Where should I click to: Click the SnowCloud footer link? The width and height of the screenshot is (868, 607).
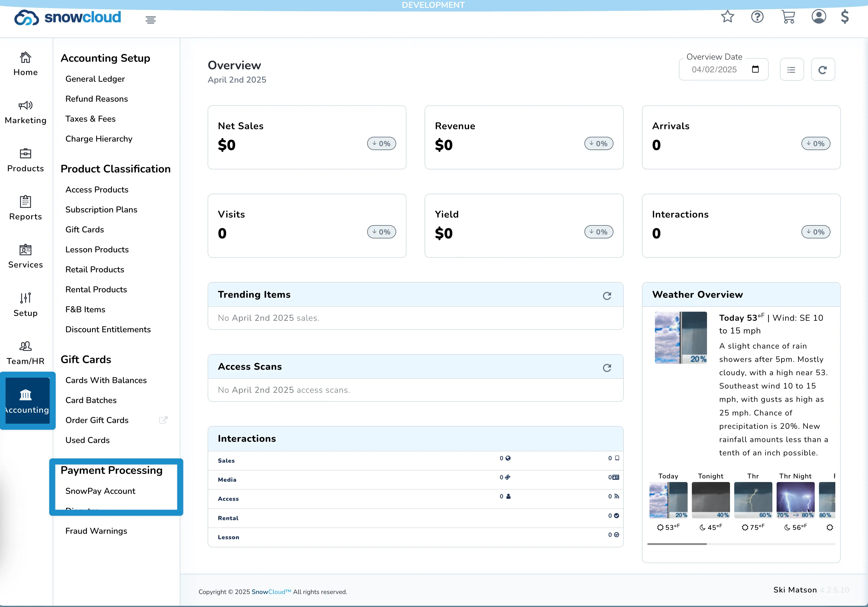271,592
